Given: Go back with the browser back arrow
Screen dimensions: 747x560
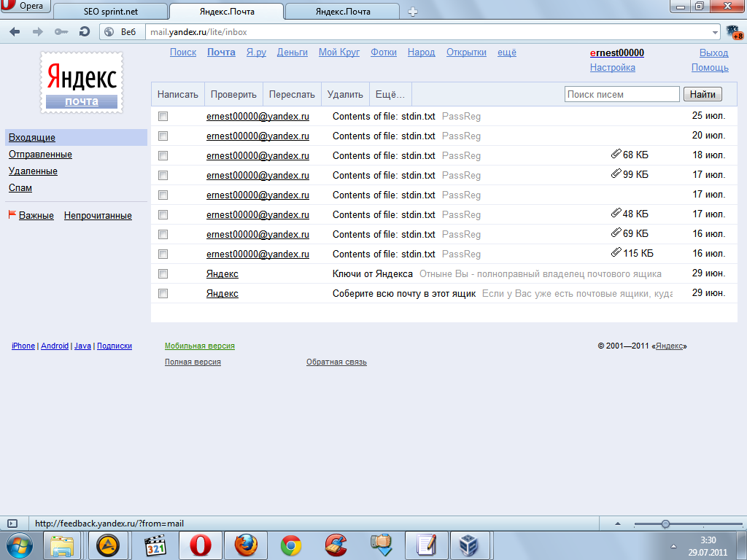Looking at the screenshot, I should tap(15, 32).
